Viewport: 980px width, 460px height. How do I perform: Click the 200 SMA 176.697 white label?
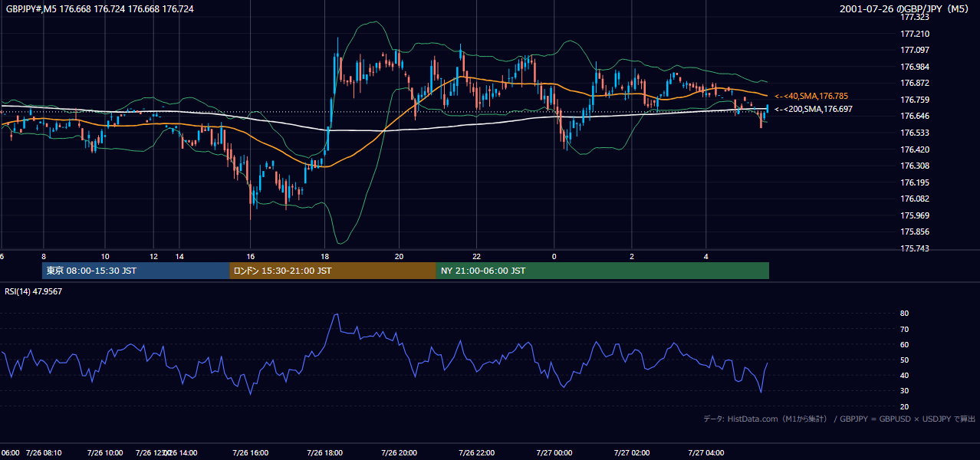(x=813, y=109)
